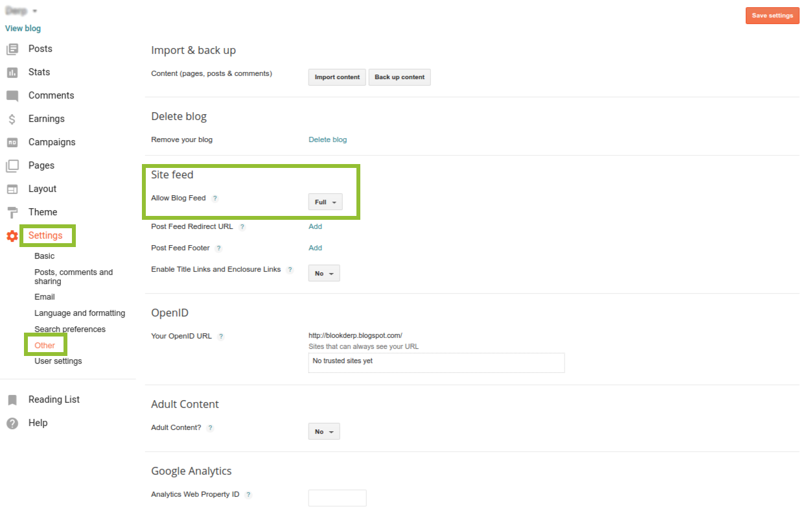The image size is (812, 509).
Task: Open the Adult Content dropdown
Action: pos(324,432)
